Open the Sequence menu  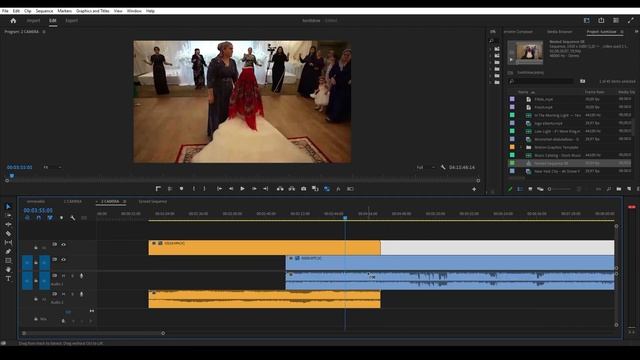44,11
